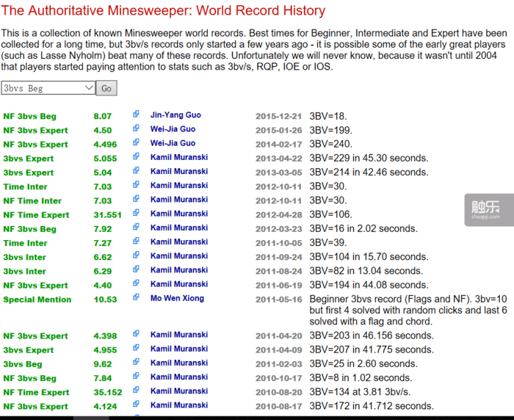Open Jin-Yang Guo's player link
The width and height of the screenshot is (514, 420).
pos(175,115)
